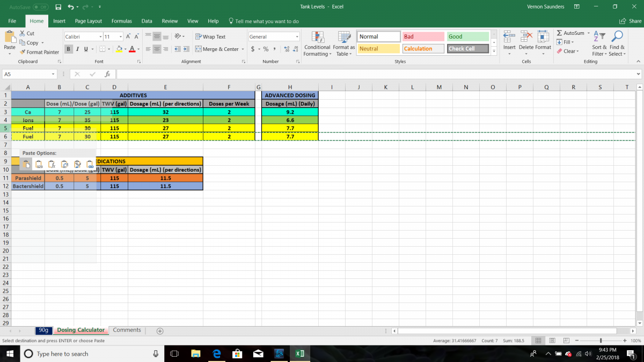The width and height of the screenshot is (644, 362).
Task: Expand the cell Styles gallery
Action: click(494, 51)
